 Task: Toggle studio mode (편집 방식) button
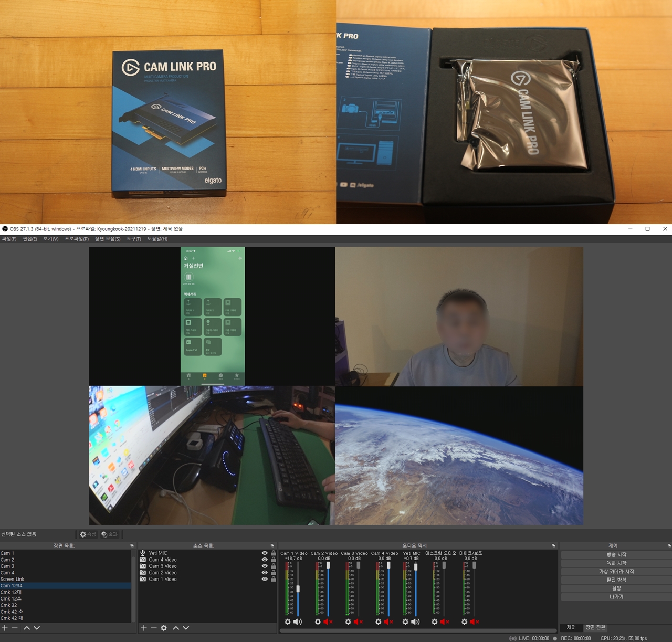click(x=616, y=580)
